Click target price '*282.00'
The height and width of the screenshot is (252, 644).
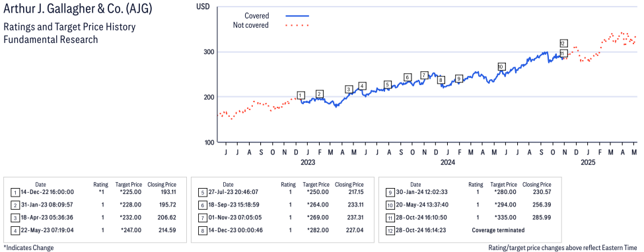[x=318, y=230]
